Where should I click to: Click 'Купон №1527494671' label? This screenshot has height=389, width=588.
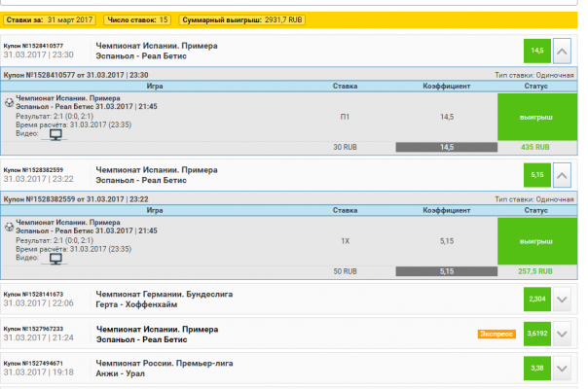pyautogui.click(x=33, y=363)
